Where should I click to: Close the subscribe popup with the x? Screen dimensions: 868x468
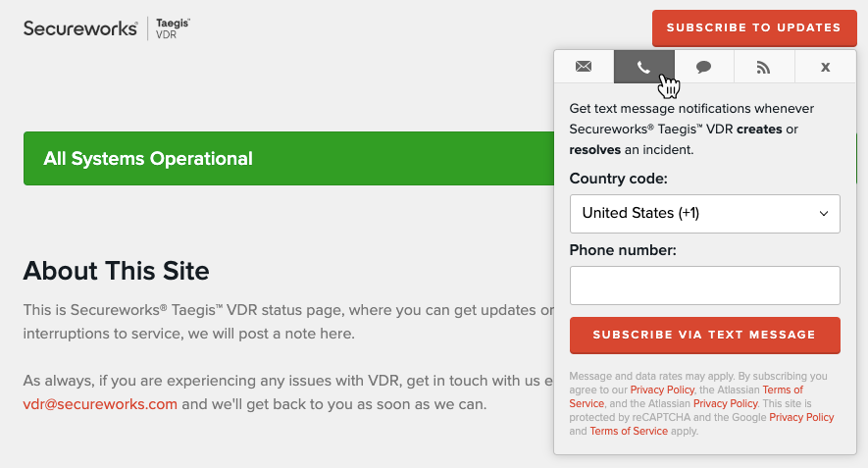pyautogui.click(x=826, y=67)
